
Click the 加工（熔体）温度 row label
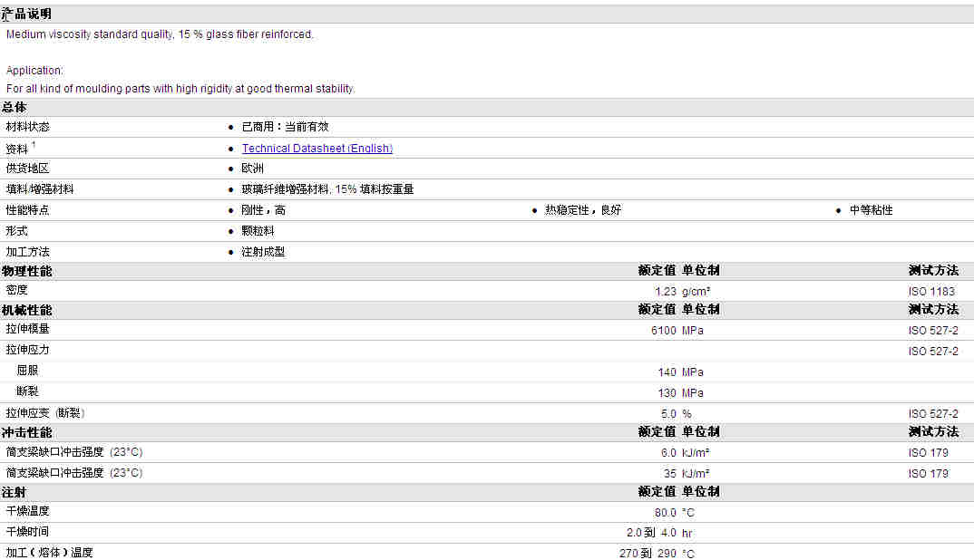point(49,553)
